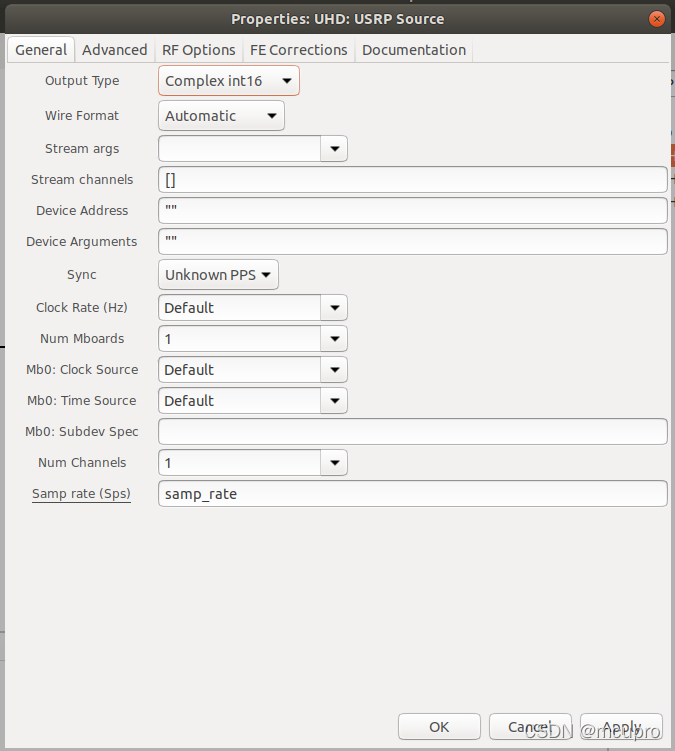The image size is (675, 751).
Task: Click the Device Address input field
Action: (412, 210)
